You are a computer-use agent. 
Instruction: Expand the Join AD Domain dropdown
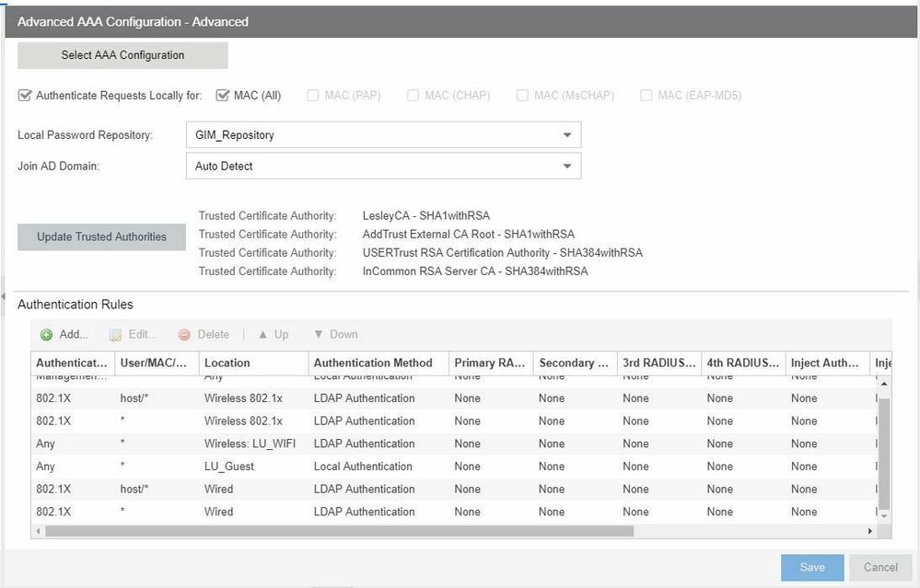[x=566, y=167]
